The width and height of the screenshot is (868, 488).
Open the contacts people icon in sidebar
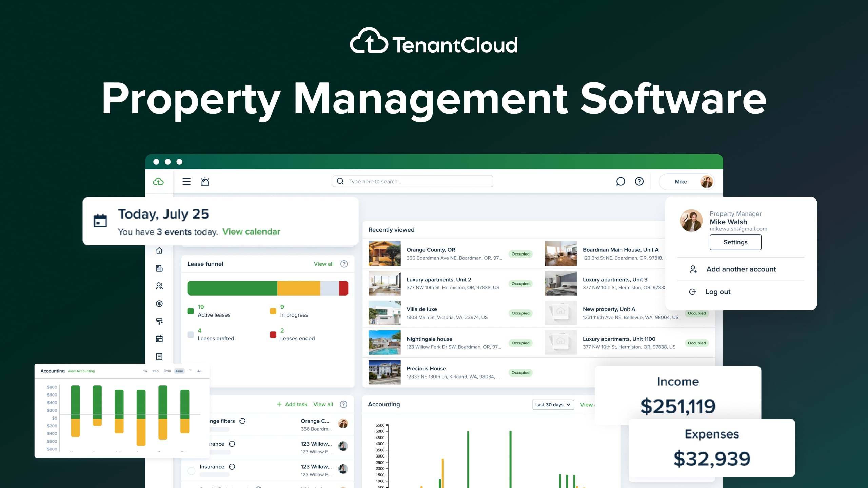tap(159, 286)
